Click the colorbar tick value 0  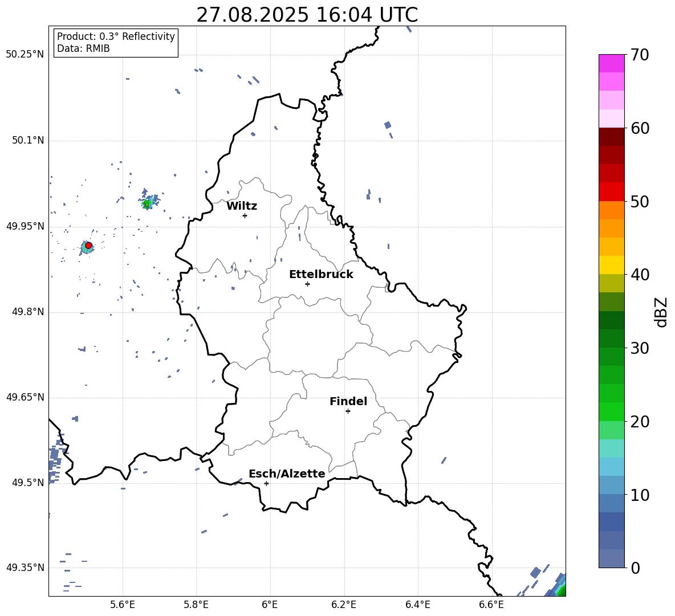point(635,568)
